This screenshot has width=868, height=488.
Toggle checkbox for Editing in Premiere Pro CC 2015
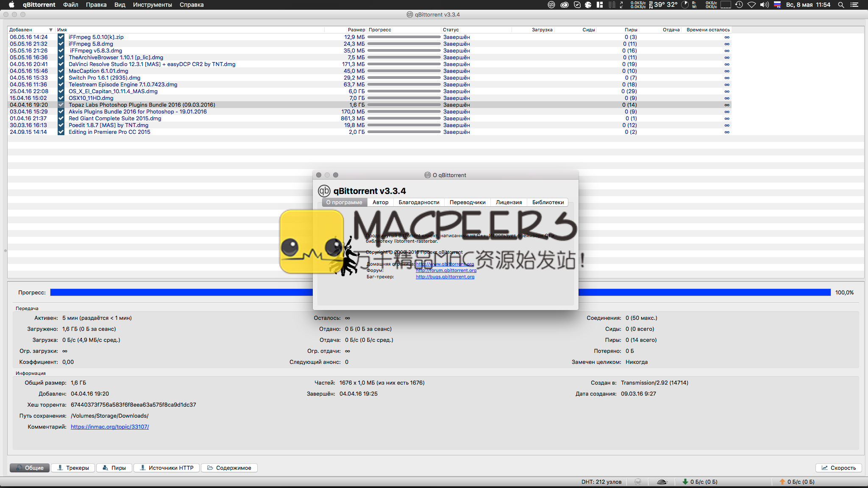pyautogui.click(x=61, y=132)
